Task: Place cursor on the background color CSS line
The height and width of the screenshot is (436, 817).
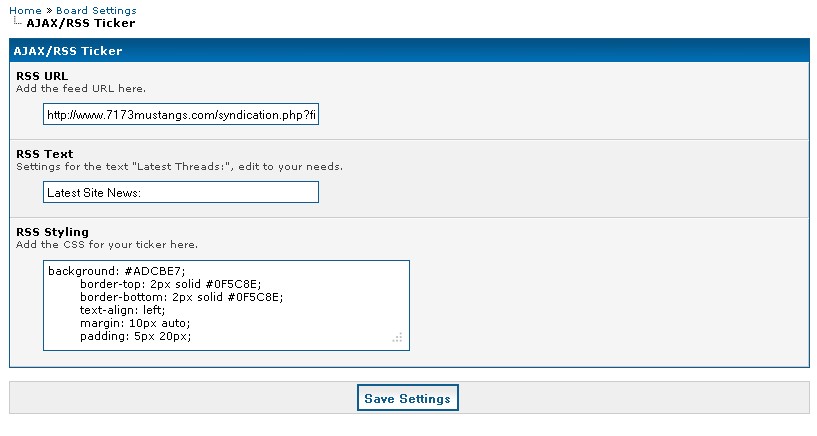Action: (116, 271)
